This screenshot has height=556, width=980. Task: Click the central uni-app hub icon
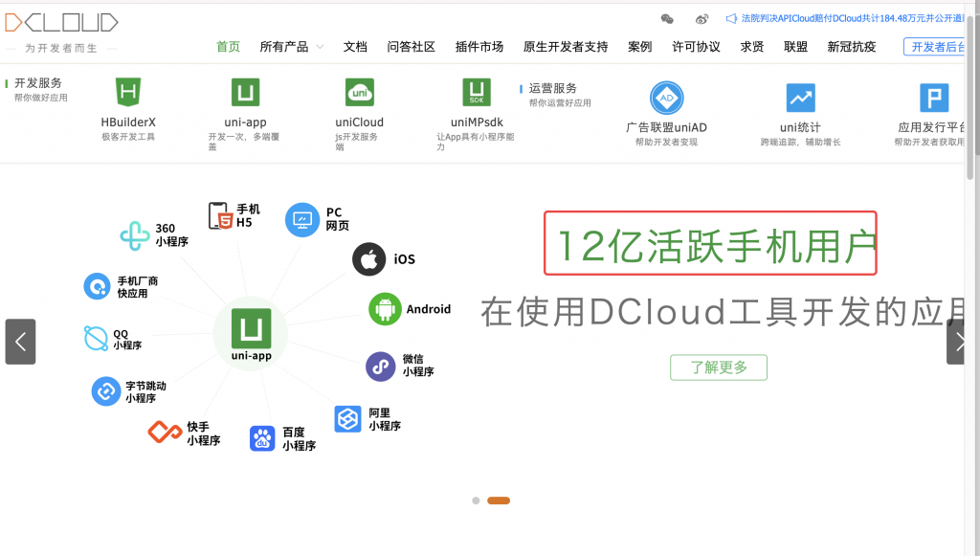252,328
